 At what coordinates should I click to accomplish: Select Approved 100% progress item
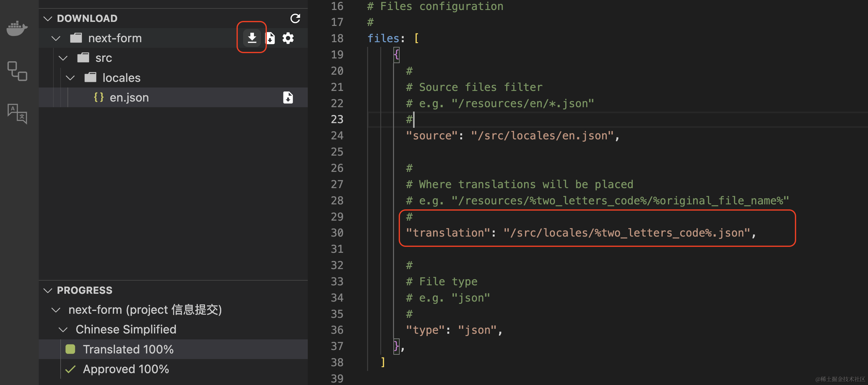126,369
